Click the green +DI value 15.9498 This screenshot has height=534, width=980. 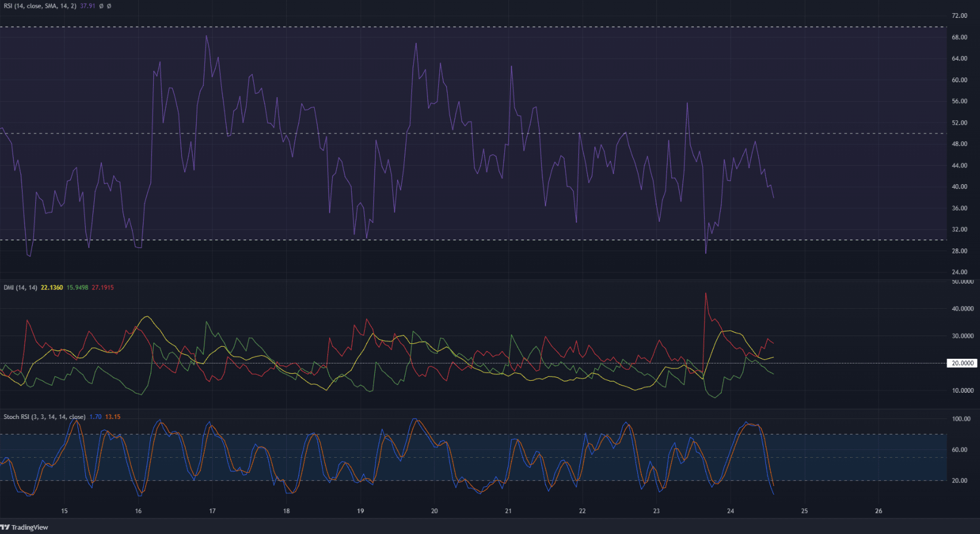tap(77, 287)
